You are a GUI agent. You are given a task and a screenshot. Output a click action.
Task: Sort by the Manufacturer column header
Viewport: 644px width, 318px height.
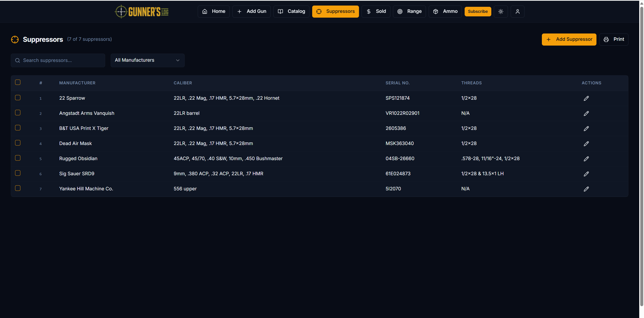pyautogui.click(x=77, y=83)
